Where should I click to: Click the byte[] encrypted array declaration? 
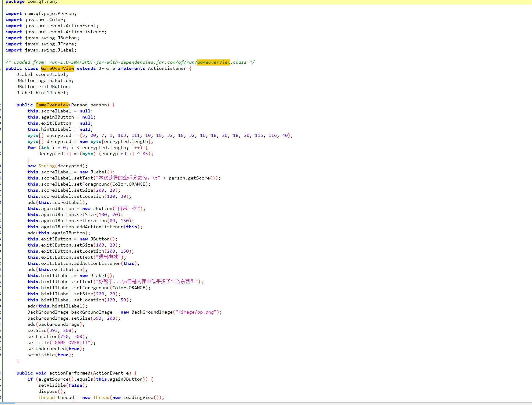[160, 135]
